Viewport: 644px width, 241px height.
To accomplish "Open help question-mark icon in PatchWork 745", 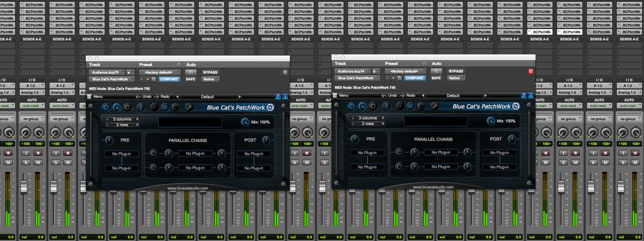I will coord(524,96).
